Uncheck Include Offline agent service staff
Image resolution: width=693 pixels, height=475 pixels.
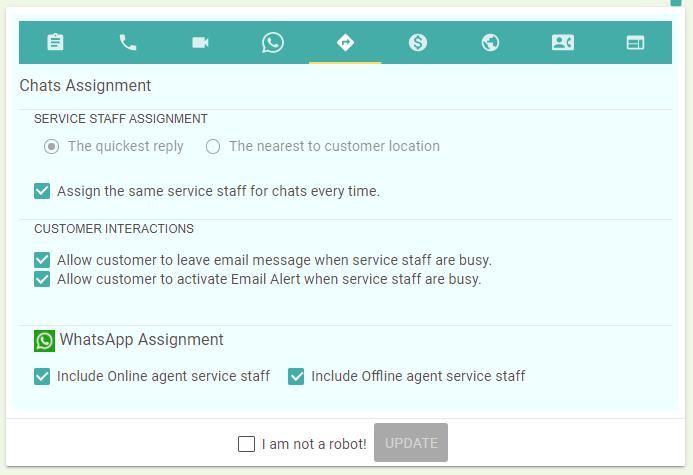pyautogui.click(x=296, y=376)
